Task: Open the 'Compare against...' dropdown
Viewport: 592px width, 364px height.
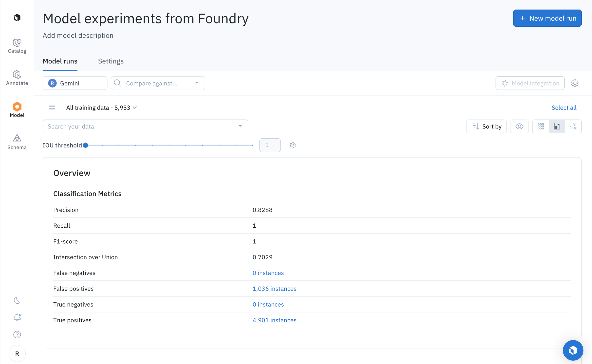Action: pos(158,83)
